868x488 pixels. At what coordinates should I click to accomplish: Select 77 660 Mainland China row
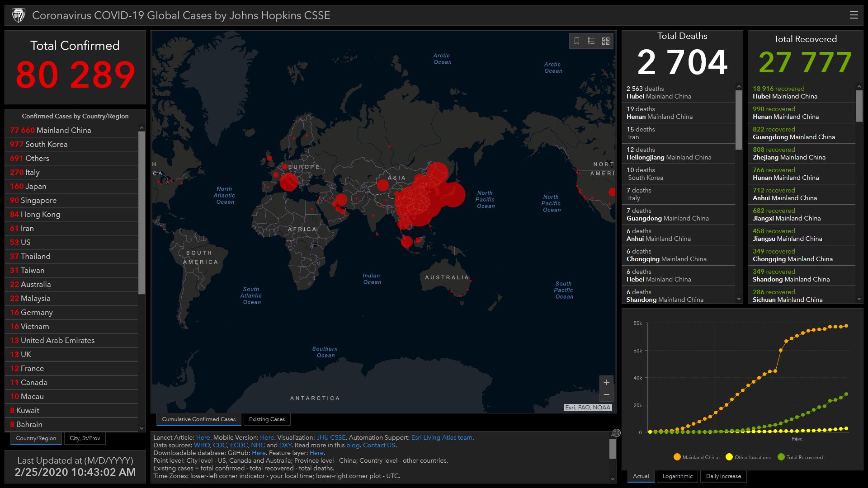click(71, 130)
